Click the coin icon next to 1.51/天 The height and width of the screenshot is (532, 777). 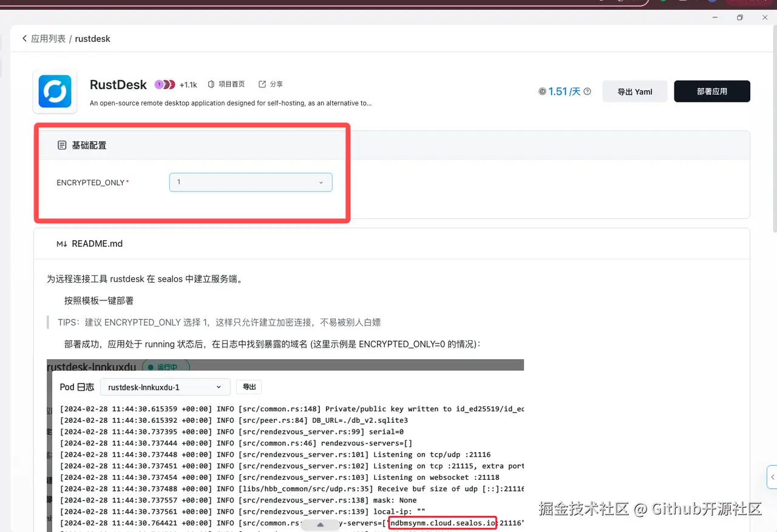[x=542, y=92]
